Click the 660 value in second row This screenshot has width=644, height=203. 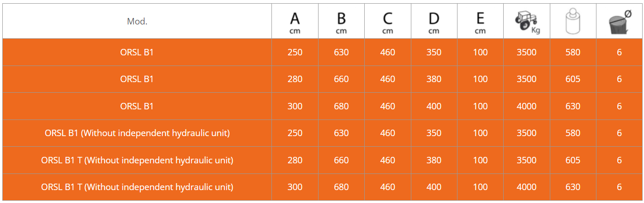point(341,79)
